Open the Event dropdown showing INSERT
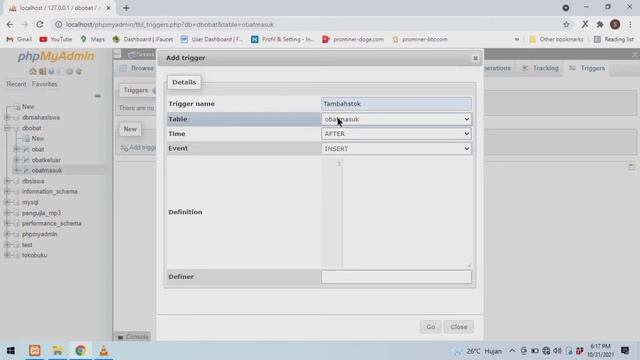Screen dimensions: 640x360 tap(396, 149)
